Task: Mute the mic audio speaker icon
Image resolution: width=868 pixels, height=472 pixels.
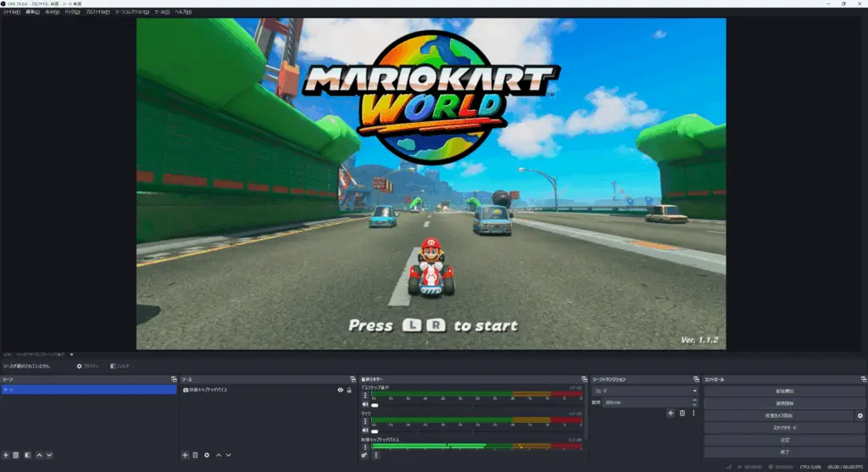Action: 364,430
